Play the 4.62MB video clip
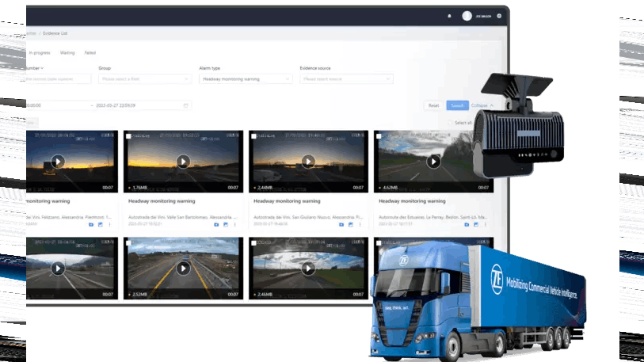 (434, 162)
